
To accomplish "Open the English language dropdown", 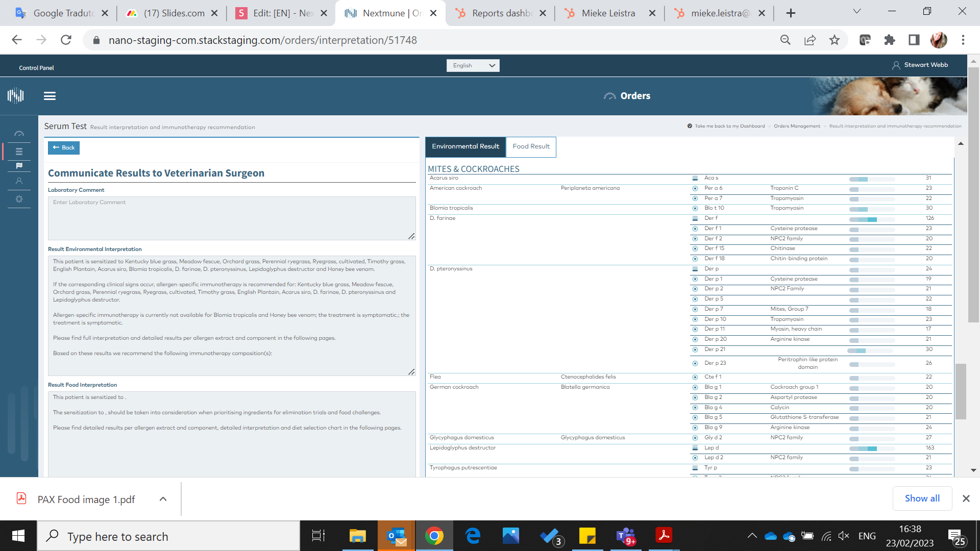I will [473, 65].
